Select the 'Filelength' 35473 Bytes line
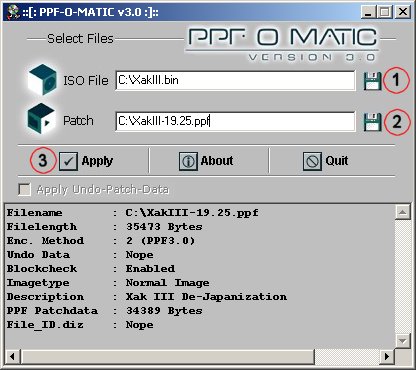This screenshot has height=370, width=416. click(x=105, y=227)
